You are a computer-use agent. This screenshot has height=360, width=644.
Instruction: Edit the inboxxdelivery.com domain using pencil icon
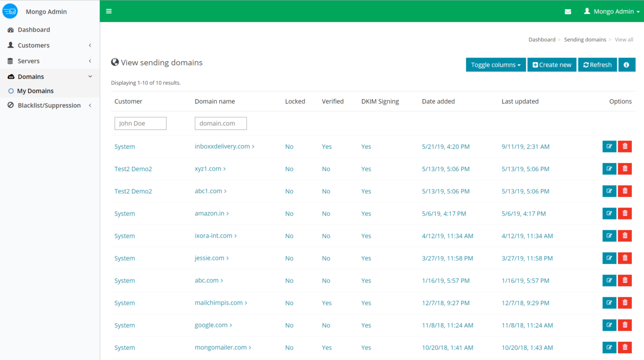609,146
